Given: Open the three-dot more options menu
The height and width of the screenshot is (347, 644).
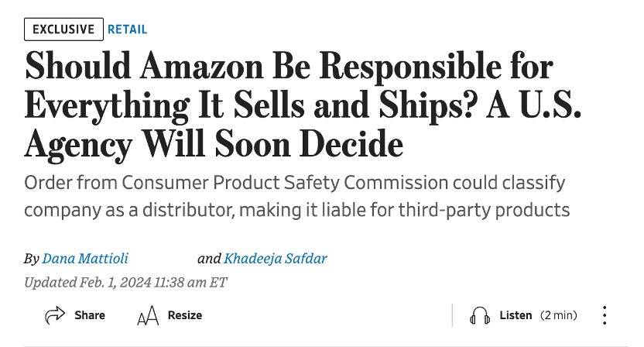Looking at the screenshot, I should pos(605,315).
